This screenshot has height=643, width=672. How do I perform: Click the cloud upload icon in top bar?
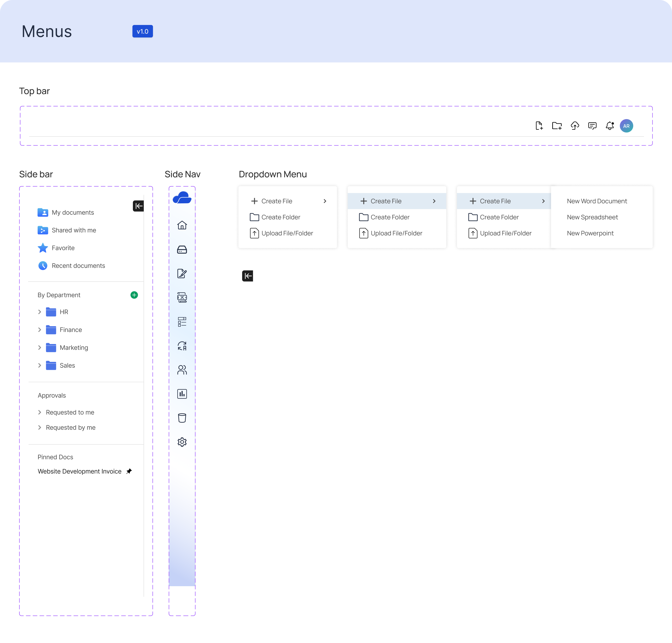coord(575,126)
